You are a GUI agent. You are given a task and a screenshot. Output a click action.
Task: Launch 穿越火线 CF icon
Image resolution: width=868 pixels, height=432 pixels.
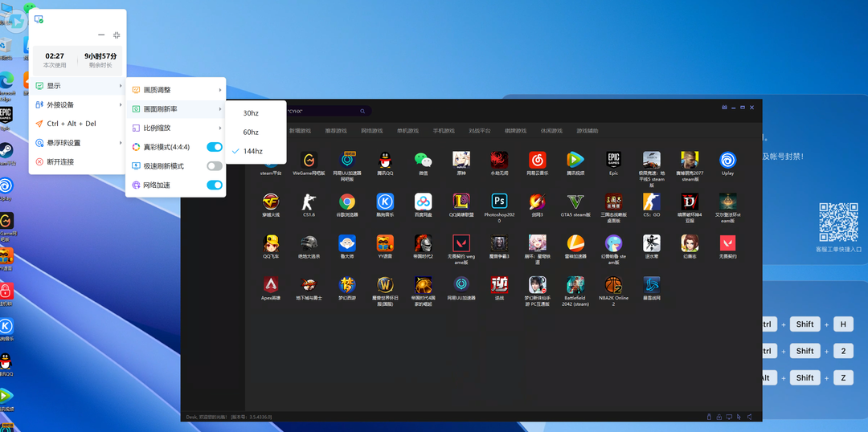271,202
